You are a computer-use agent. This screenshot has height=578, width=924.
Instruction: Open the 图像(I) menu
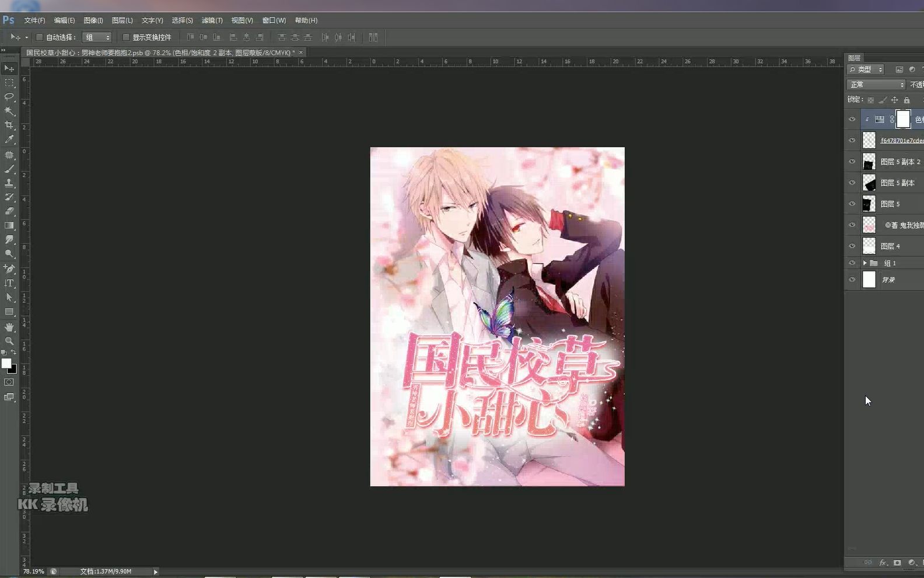click(93, 20)
